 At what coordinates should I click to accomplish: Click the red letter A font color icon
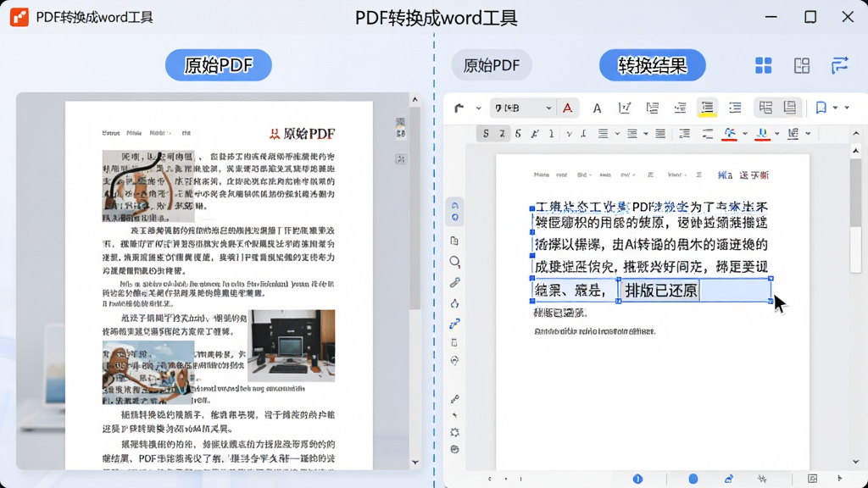(567, 108)
